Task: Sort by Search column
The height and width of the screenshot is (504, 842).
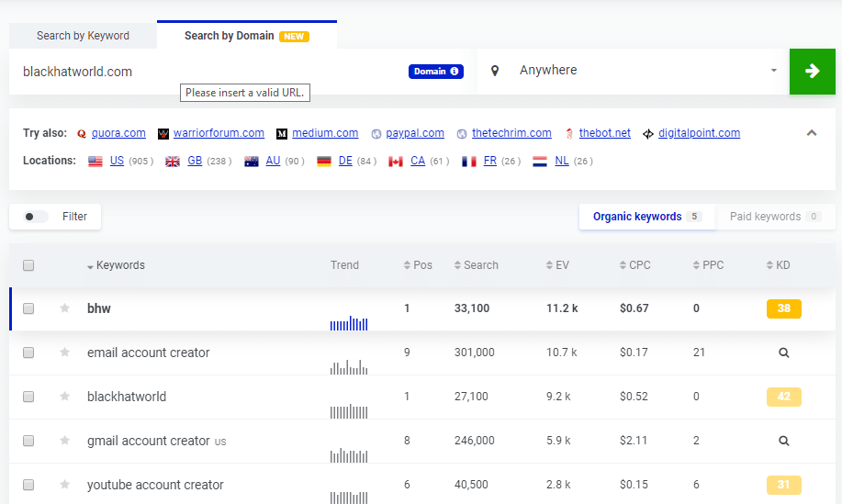Action: [x=477, y=265]
